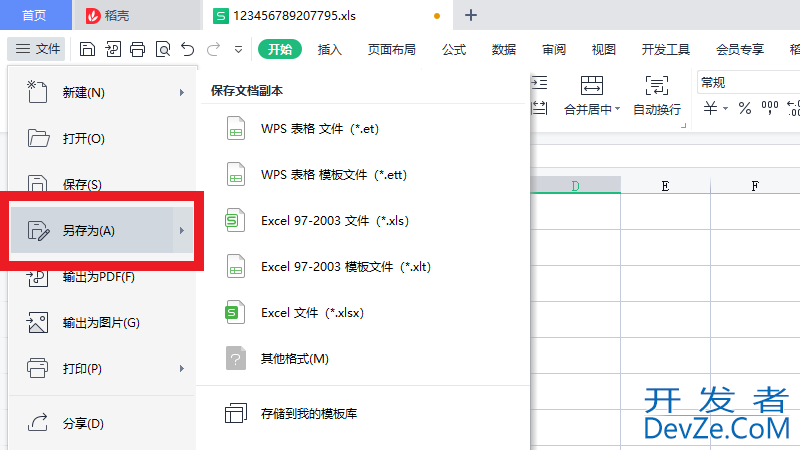Viewport: 800px width, 450px height.
Task: Select column E header
Action: point(665,186)
